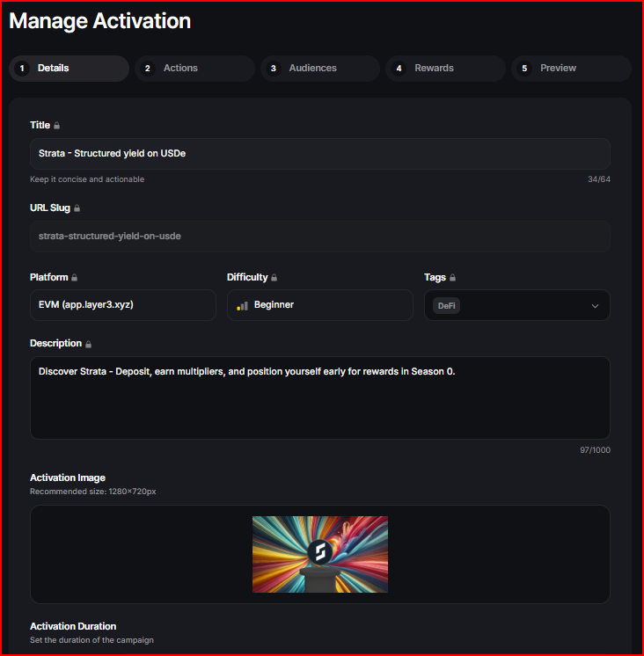Focus the URL Slug text field

pyautogui.click(x=319, y=237)
